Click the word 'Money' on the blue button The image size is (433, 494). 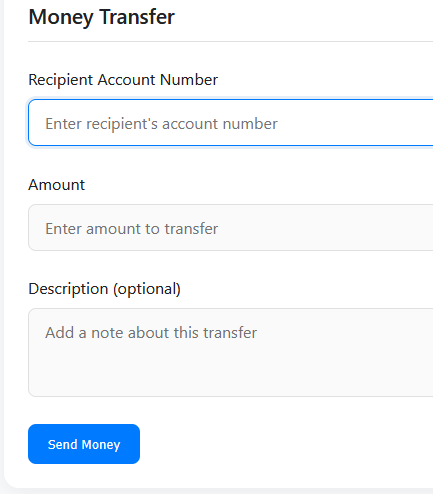click(x=101, y=445)
